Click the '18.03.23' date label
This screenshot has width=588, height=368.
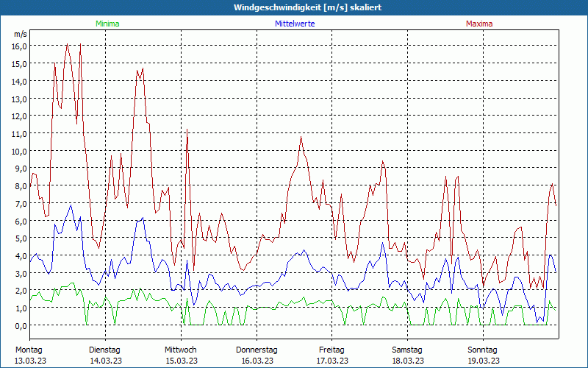pos(408,361)
